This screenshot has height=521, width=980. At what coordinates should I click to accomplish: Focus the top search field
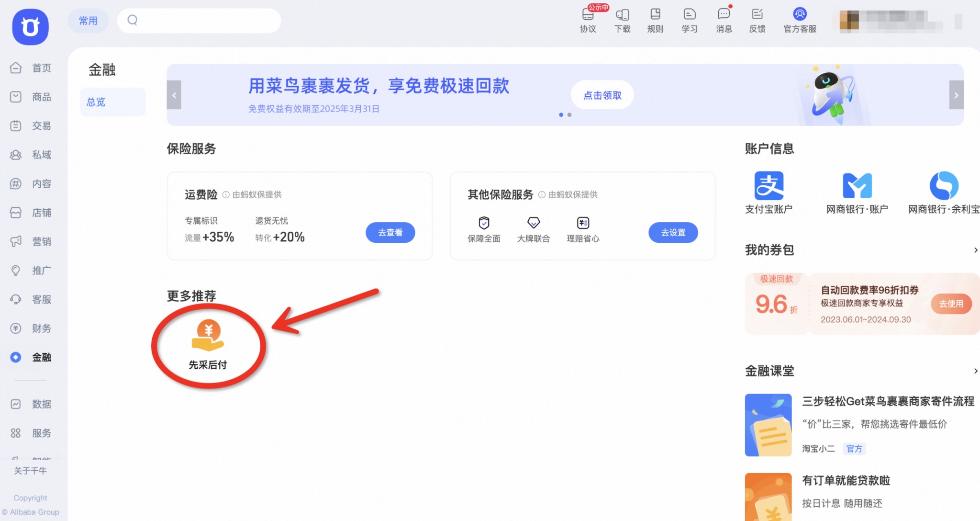pos(199,21)
